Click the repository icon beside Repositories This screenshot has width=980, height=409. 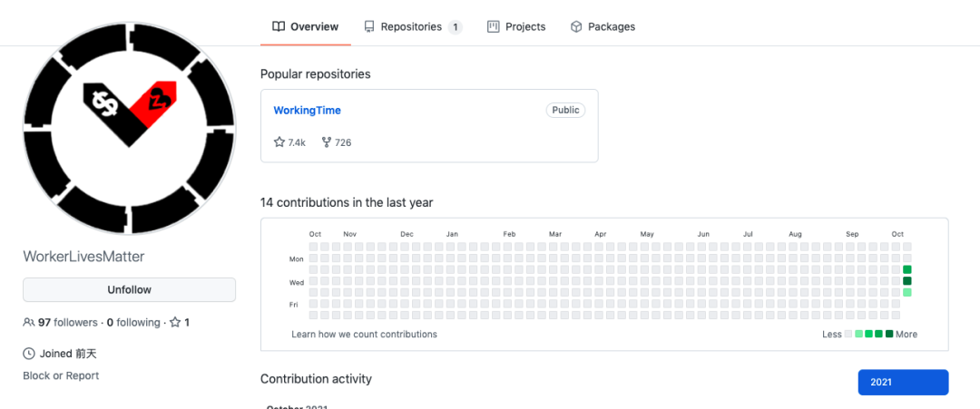369,27
